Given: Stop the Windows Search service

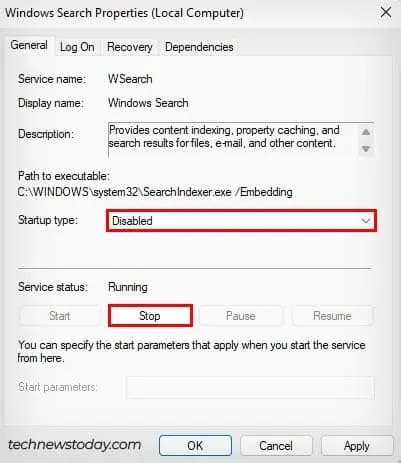Looking at the screenshot, I should tap(150, 316).
